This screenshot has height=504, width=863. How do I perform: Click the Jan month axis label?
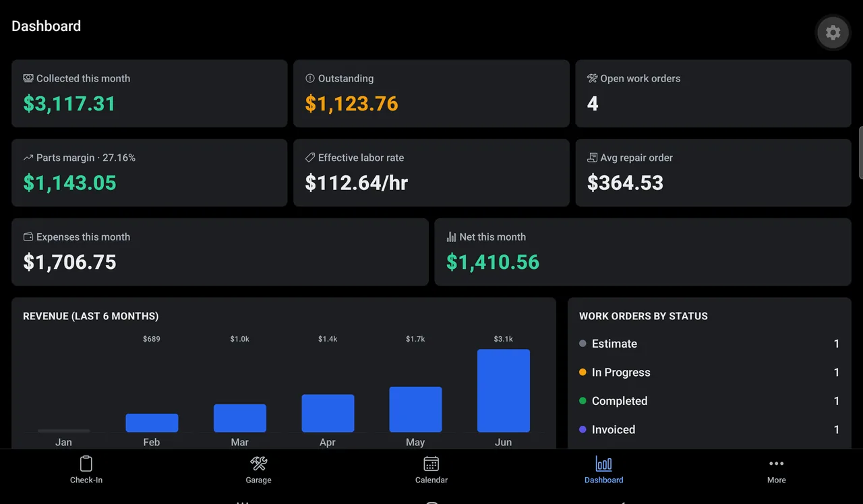click(x=63, y=442)
